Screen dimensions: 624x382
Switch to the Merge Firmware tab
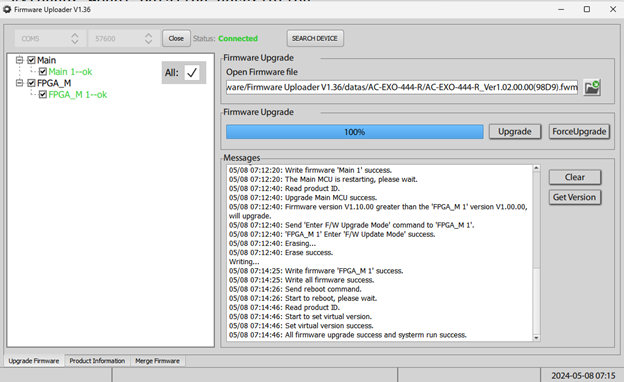point(157,361)
